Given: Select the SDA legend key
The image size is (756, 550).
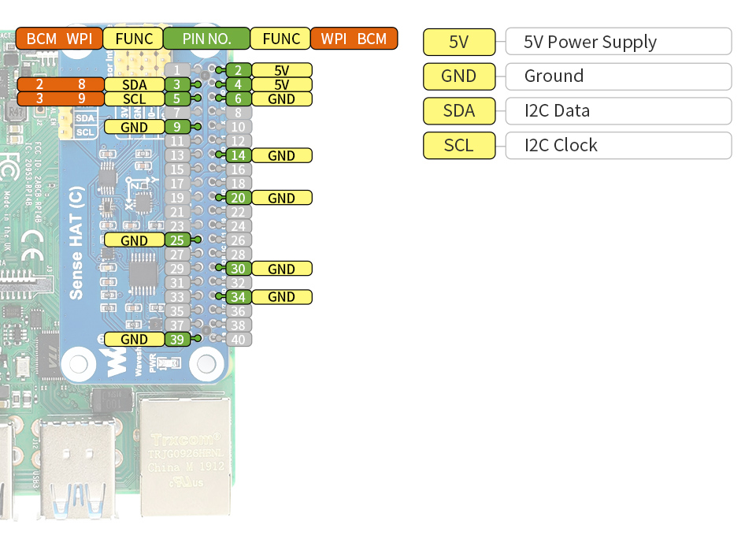Looking at the screenshot, I should (459, 111).
